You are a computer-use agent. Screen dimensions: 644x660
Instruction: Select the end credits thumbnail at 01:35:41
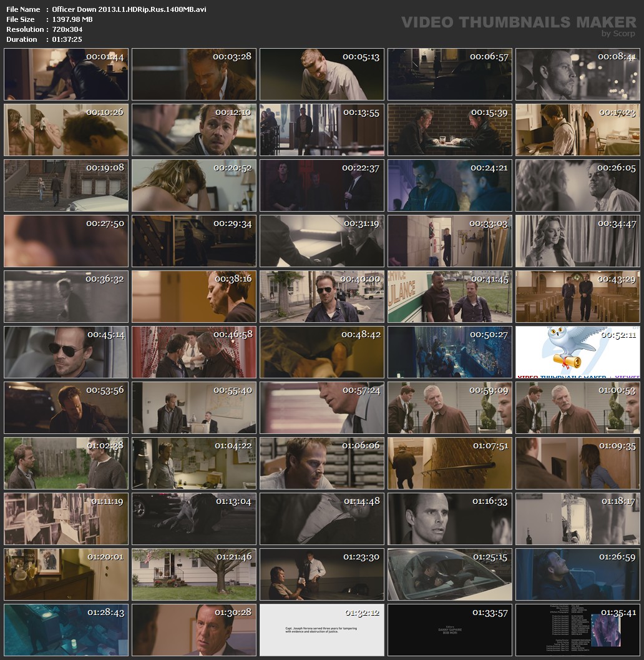click(577, 629)
